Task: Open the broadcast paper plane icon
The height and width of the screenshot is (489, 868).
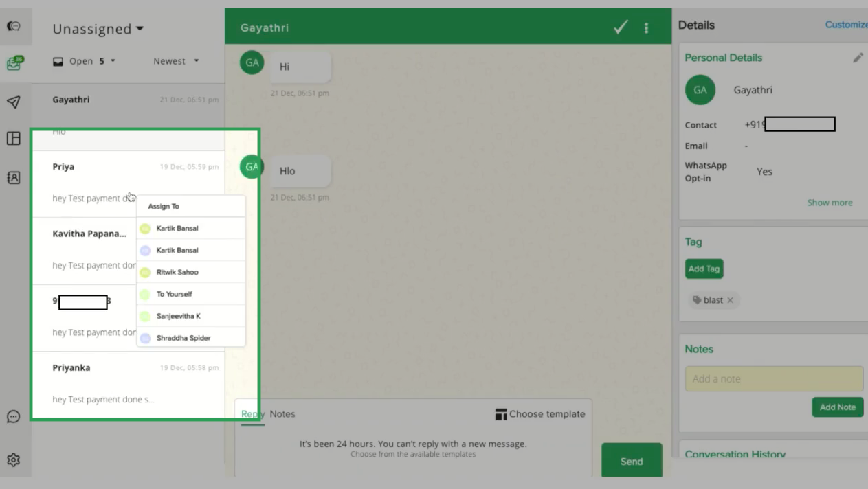Action: pos(14,102)
